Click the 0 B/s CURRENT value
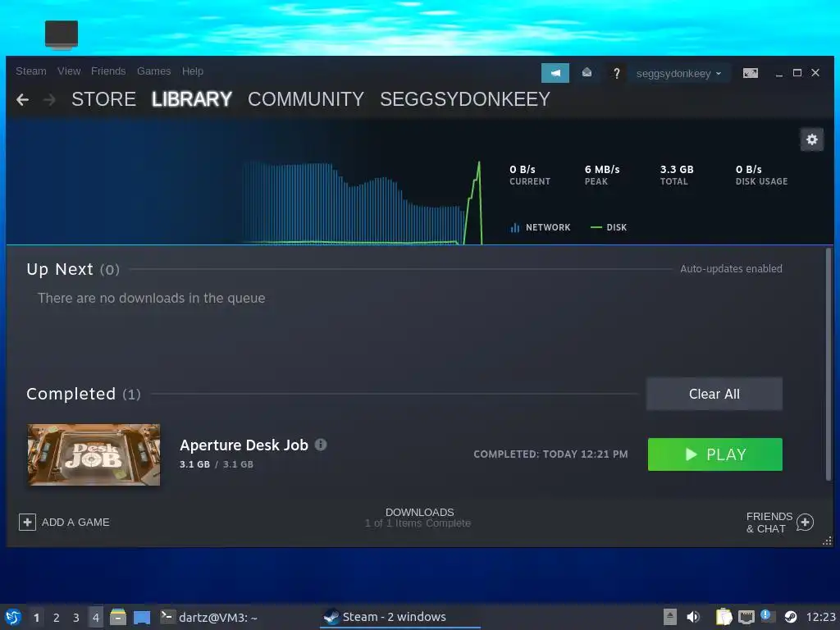 coord(523,169)
